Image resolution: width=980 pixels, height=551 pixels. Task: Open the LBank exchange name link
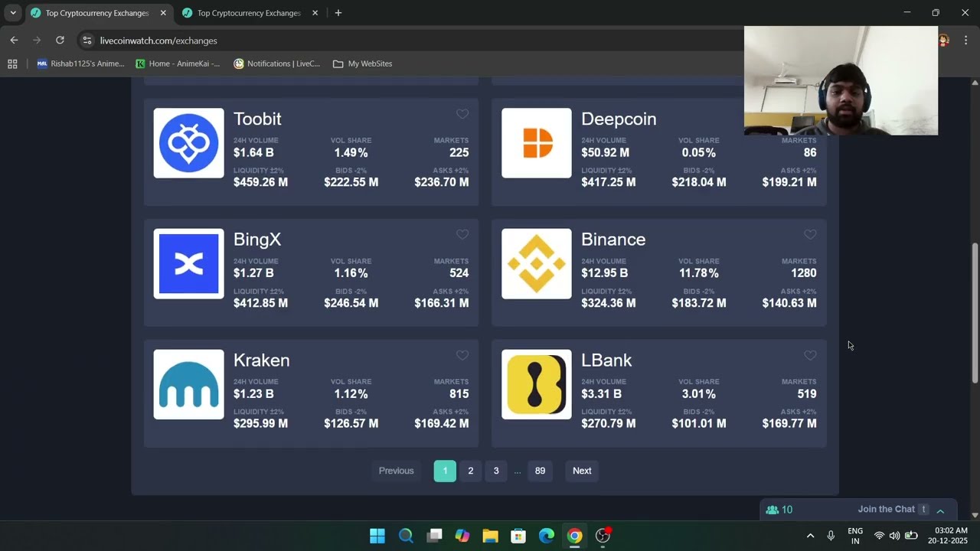pyautogui.click(x=606, y=360)
